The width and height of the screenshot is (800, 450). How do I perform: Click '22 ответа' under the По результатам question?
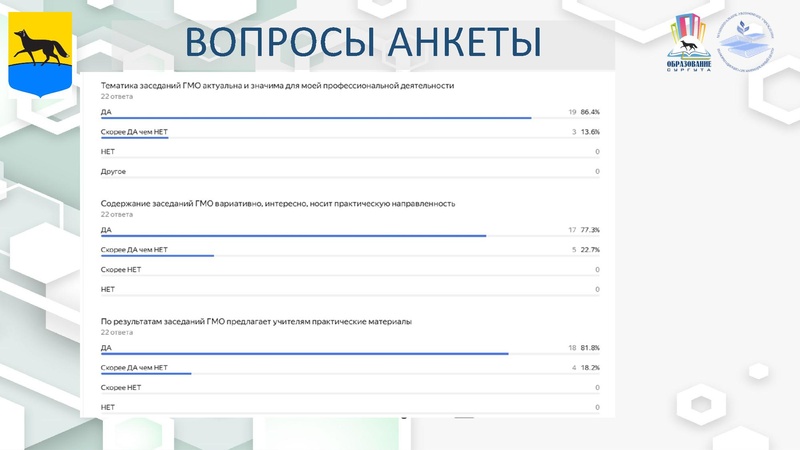116,332
